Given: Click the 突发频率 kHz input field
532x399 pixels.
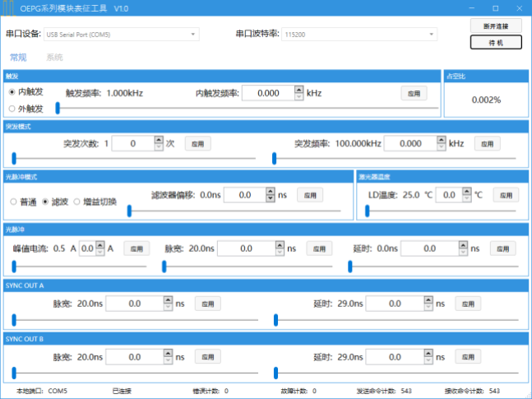Looking at the screenshot, I should coord(410,143).
